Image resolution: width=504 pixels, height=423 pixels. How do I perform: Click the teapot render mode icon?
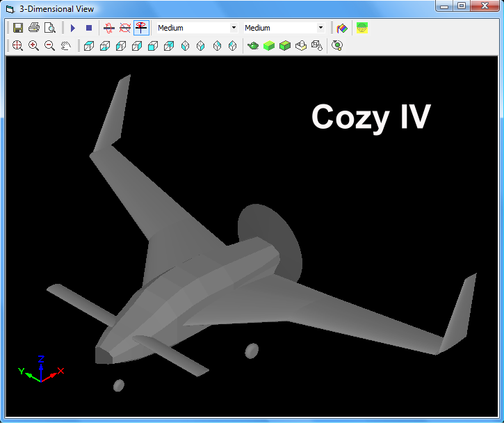(x=254, y=46)
